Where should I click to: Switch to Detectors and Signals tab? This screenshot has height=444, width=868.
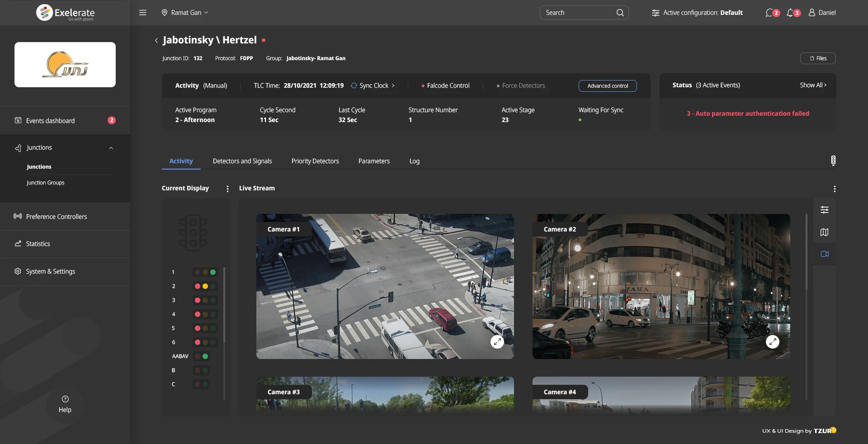(242, 161)
